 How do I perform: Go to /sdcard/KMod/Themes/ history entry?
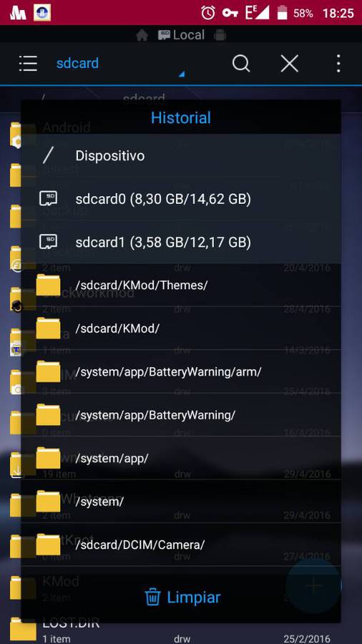pyautogui.click(x=181, y=285)
